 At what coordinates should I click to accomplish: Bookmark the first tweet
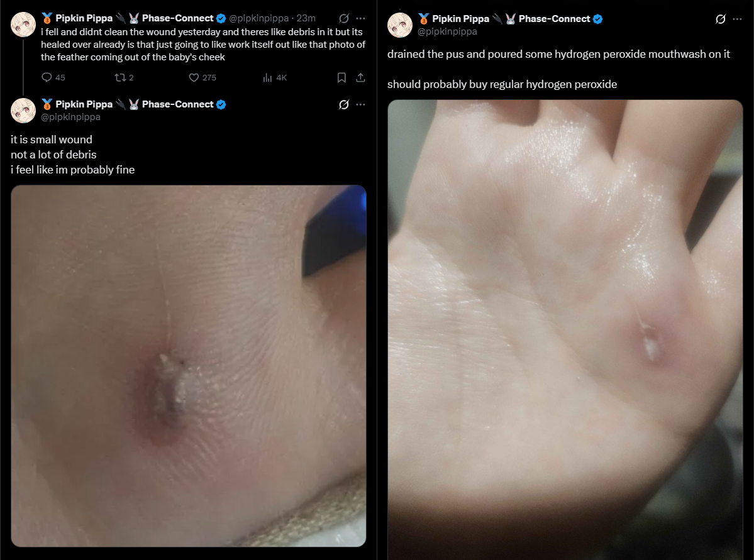click(x=341, y=77)
